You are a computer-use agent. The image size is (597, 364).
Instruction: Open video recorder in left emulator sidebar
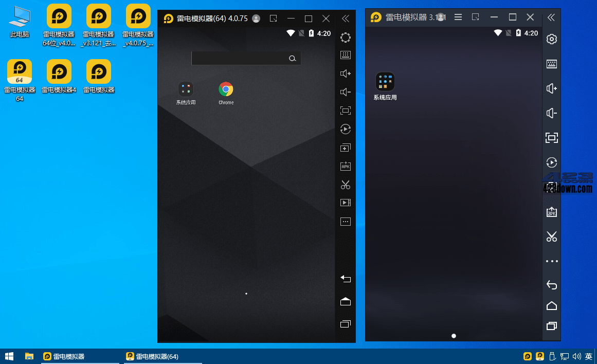[346, 203]
